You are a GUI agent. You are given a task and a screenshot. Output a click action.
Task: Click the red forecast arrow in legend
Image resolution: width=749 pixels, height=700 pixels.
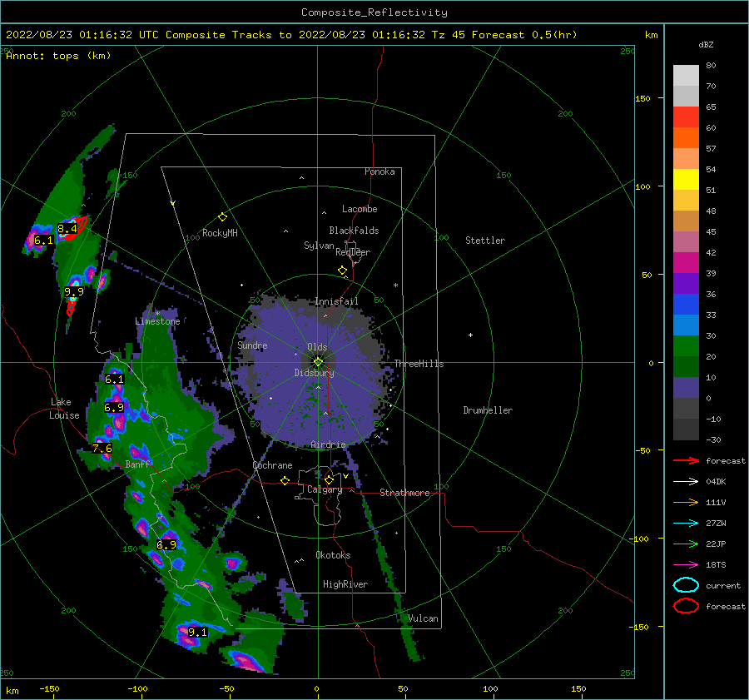(x=686, y=460)
